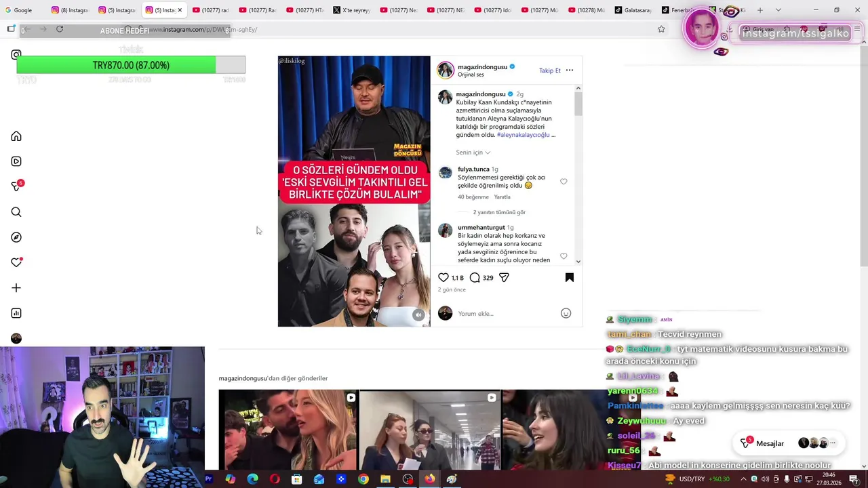The width and height of the screenshot is (868, 488).
Task: Open Messages icon with red badge in sidebar
Action: (17, 186)
